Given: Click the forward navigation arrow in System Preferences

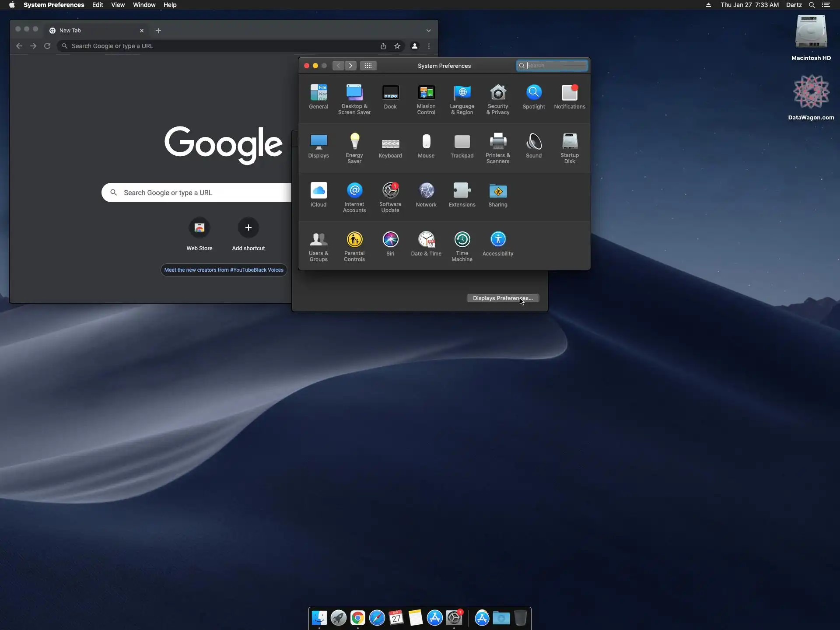Looking at the screenshot, I should (350, 66).
